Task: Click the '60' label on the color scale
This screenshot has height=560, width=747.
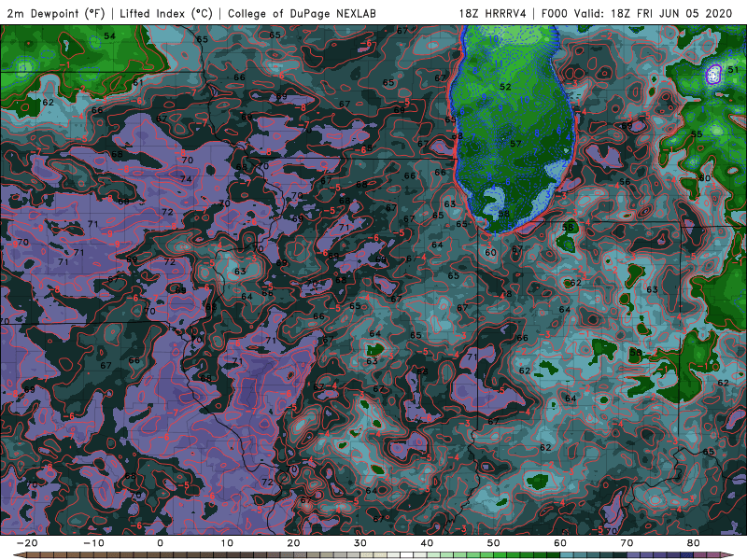Action: pos(560,543)
